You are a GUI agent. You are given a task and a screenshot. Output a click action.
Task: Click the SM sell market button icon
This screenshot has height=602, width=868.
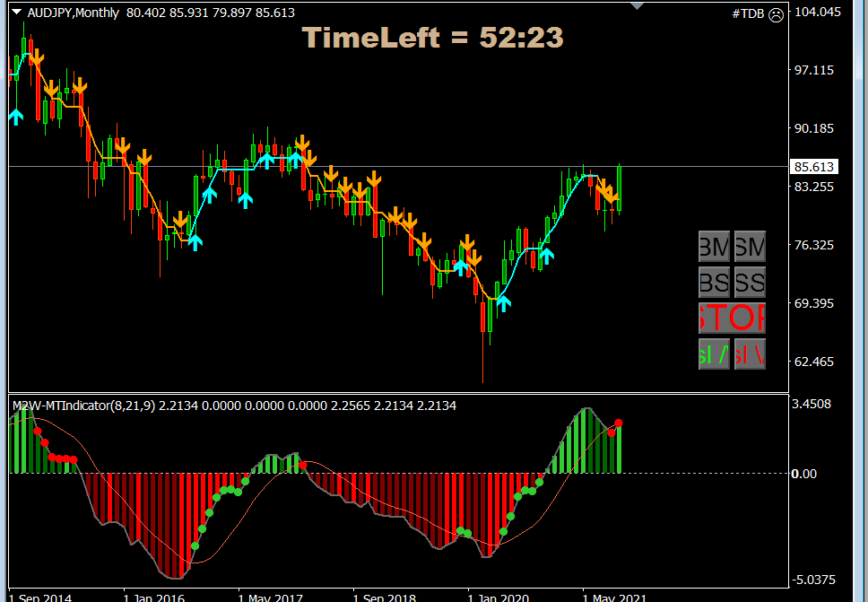point(750,246)
